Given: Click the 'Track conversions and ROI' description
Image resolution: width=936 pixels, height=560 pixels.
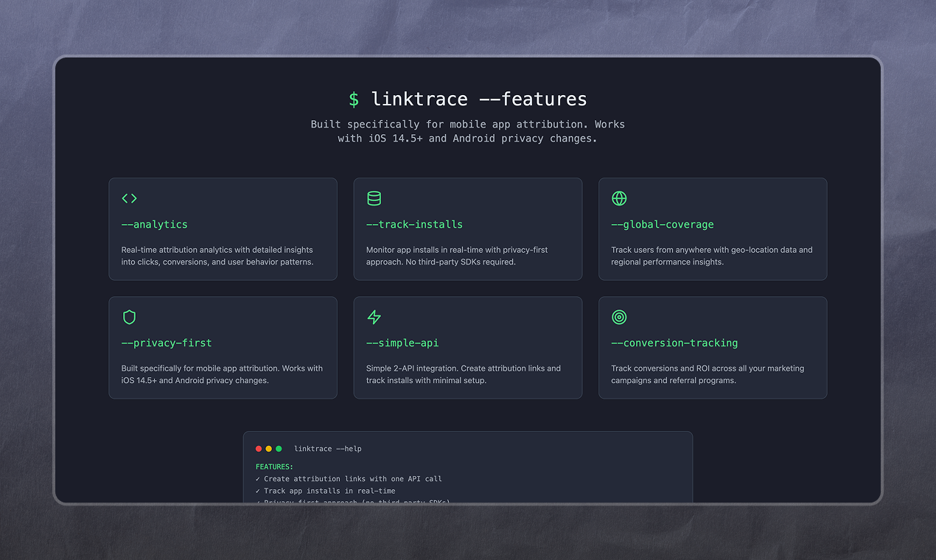Looking at the screenshot, I should [708, 374].
